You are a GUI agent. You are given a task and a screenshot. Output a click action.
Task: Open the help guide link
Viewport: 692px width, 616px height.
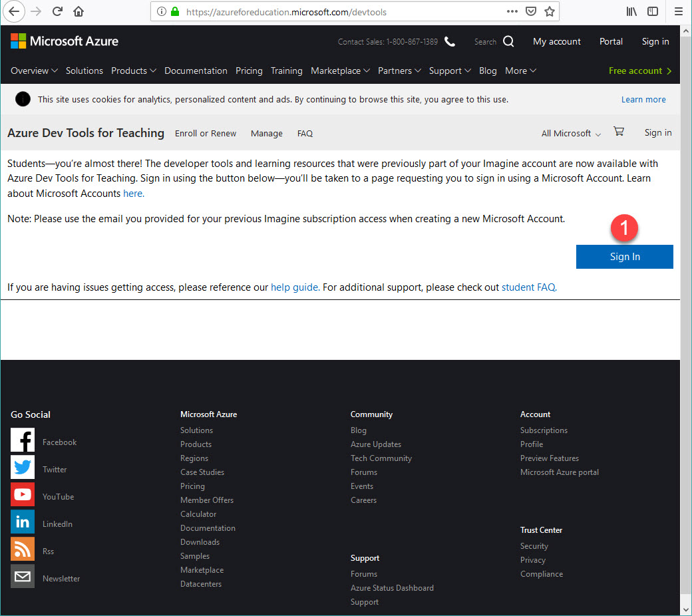coord(294,287)
